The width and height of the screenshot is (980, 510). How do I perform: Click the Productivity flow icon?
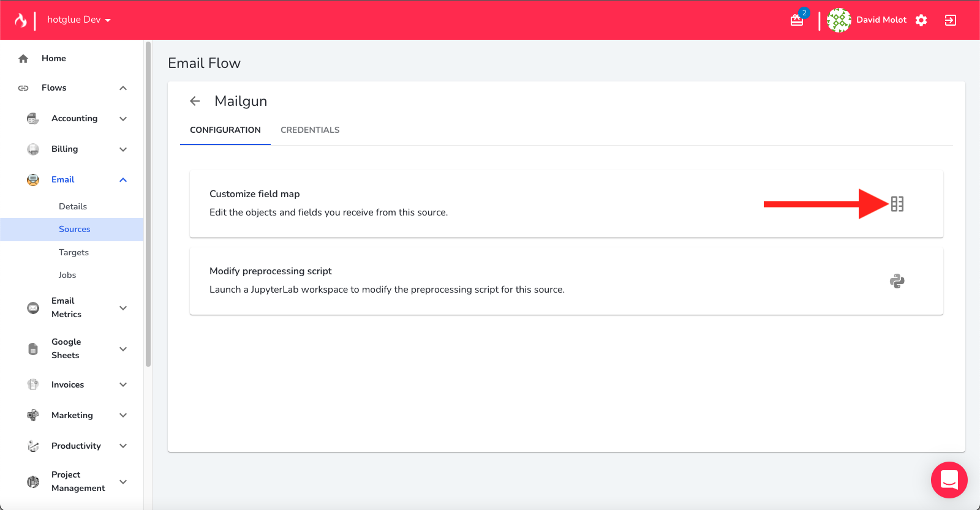33,446
